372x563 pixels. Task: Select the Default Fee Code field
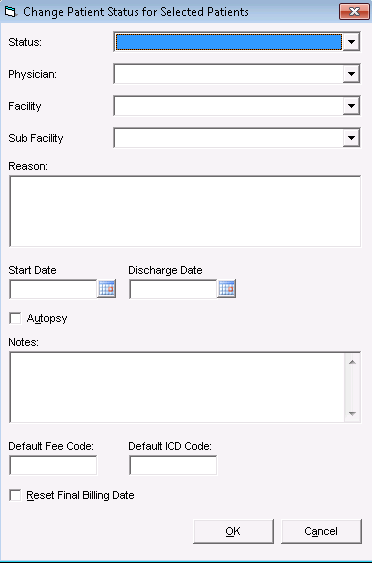click(53, 465)
